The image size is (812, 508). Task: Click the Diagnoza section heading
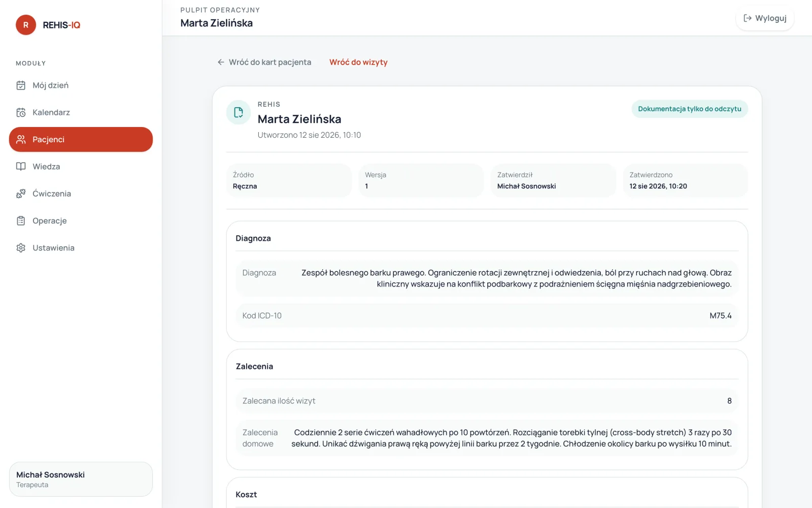253,238
